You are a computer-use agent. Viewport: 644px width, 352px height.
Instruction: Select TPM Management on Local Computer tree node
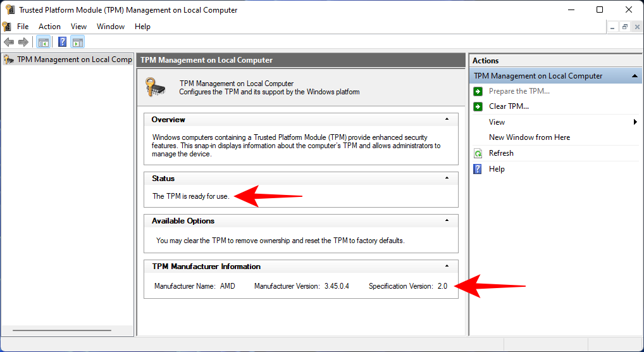(74, 60)
